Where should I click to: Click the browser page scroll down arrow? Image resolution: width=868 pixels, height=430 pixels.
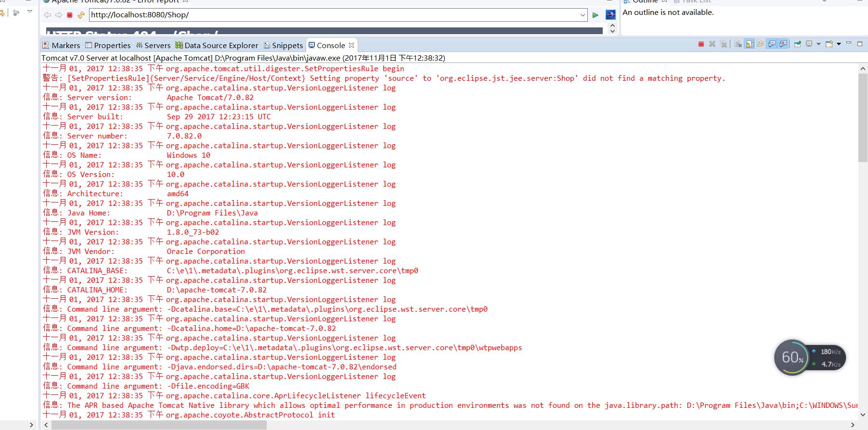tap(612, 31)
